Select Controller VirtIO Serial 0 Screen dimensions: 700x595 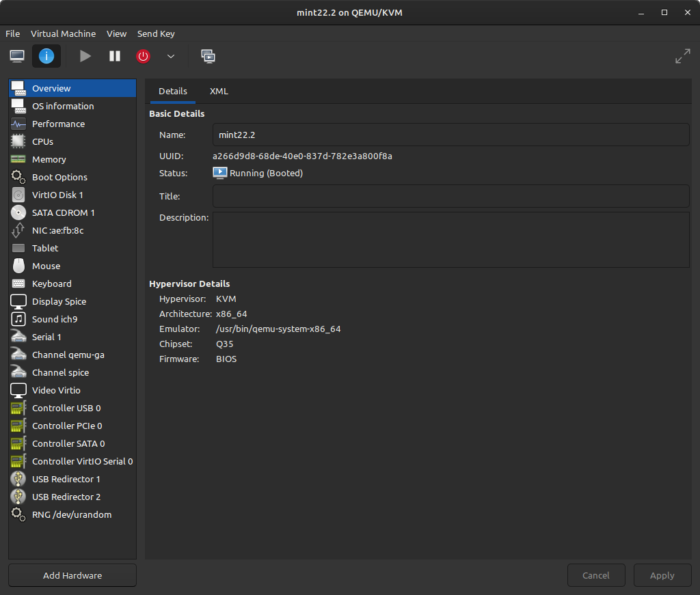[x=72, y=461]
